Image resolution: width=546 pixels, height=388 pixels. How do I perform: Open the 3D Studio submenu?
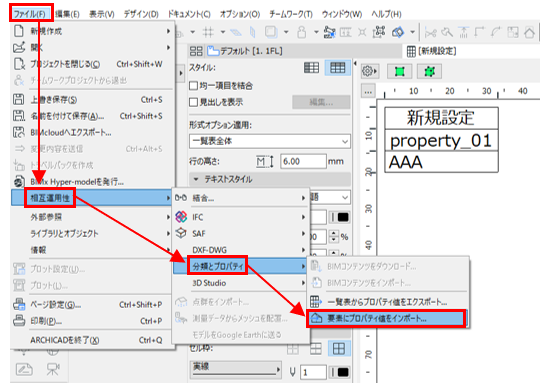pyautogui.click(x=241, y=283)
